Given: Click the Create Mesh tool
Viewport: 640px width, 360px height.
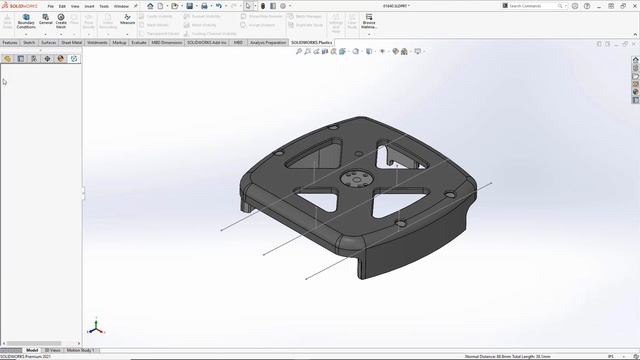Looking at the screenshot, I should (61, 21).
